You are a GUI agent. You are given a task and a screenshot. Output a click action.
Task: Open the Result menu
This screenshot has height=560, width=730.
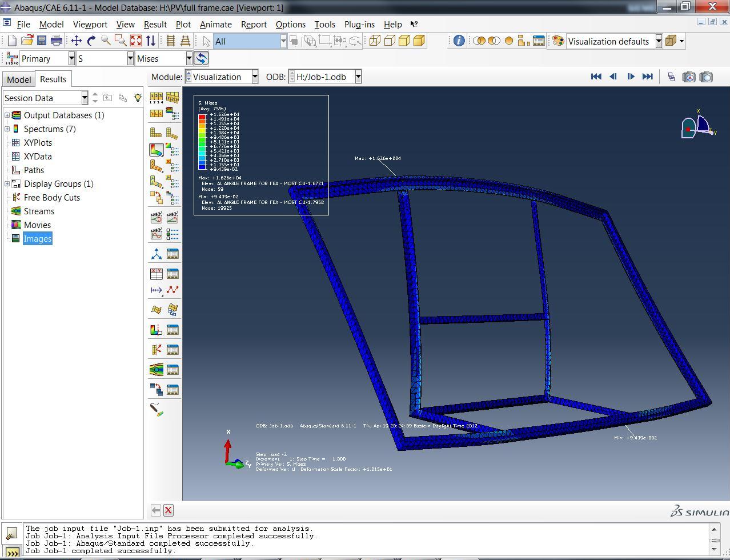tap(155, 25)
